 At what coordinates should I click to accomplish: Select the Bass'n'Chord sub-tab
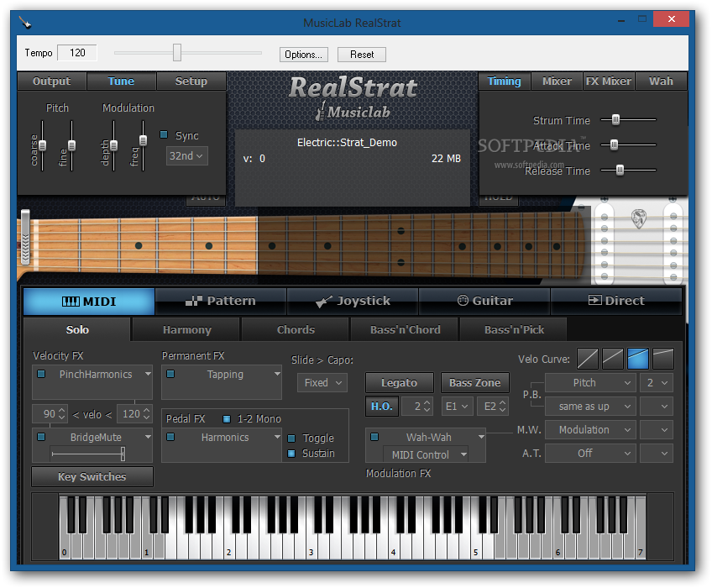pyautogui.click(x=405, y=329)
